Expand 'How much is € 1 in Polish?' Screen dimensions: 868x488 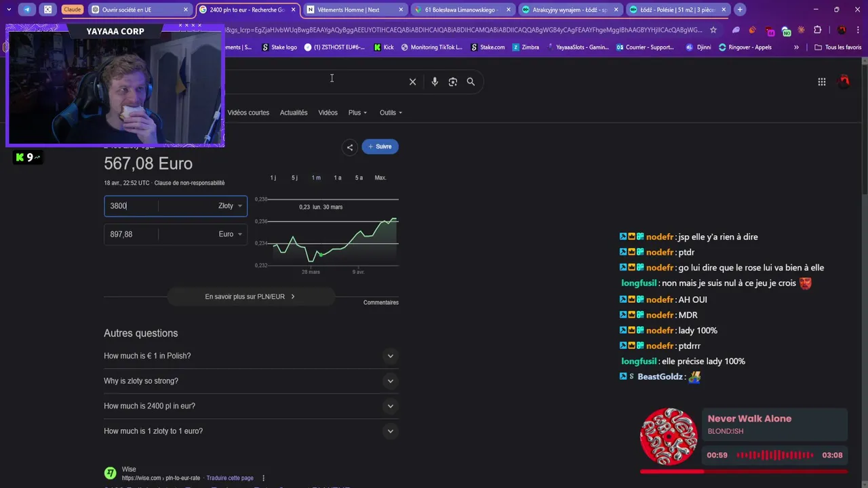tap(251, 356)
